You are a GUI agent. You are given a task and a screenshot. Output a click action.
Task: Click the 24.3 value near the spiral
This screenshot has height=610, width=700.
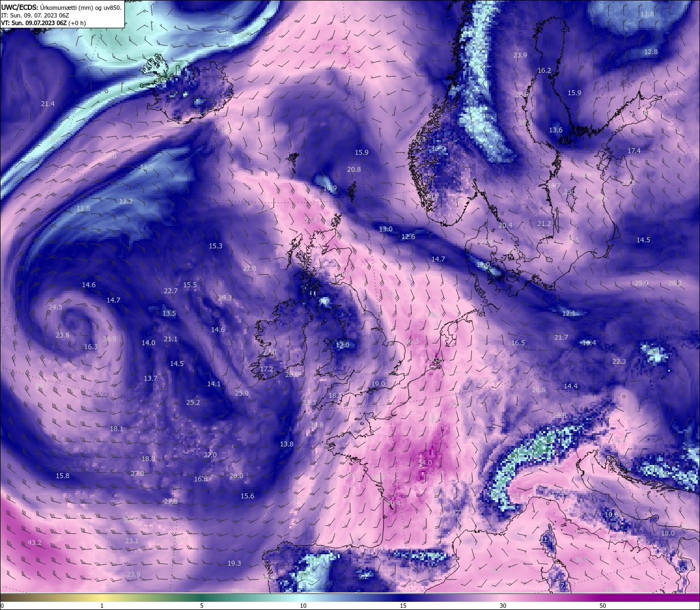pyautogui.click(x=55, y=307)
